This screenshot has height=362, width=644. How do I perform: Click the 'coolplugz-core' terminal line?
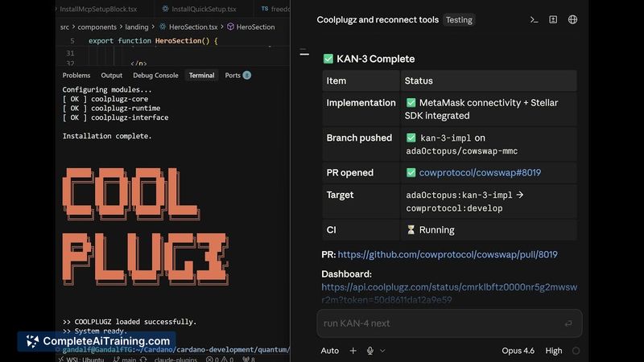pyautogui.click(x=105, y=99)
